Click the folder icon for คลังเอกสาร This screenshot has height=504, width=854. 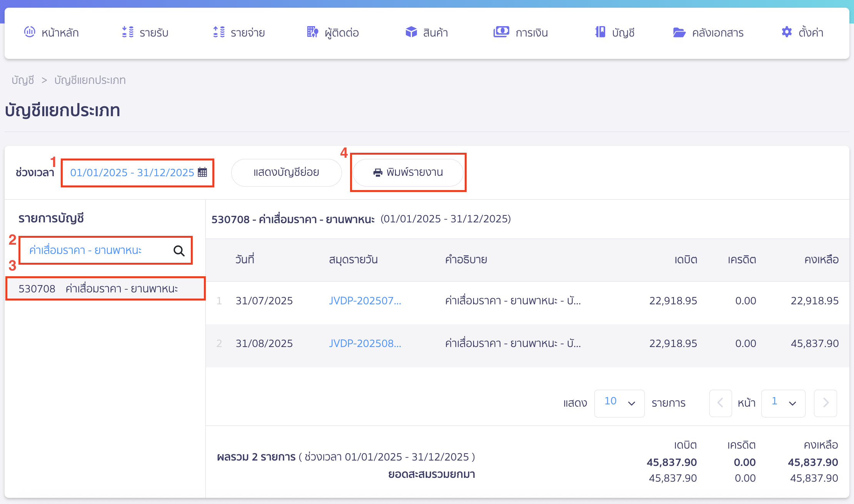679,32
